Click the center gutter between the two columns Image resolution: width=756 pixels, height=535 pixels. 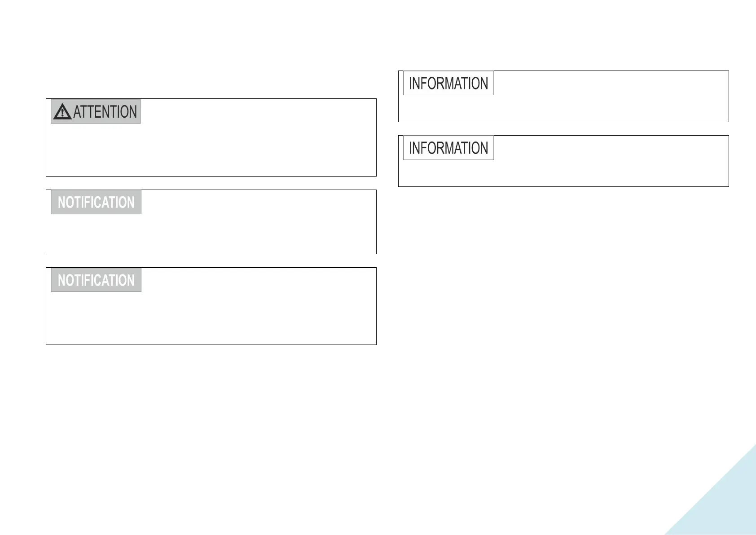click(387, 270)
